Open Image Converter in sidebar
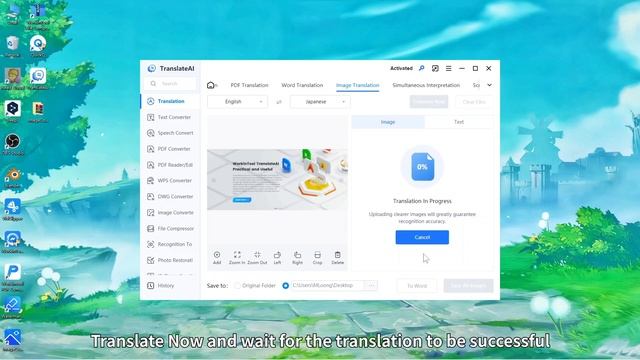Screen dimensions: 640x360 click(170, 213)
